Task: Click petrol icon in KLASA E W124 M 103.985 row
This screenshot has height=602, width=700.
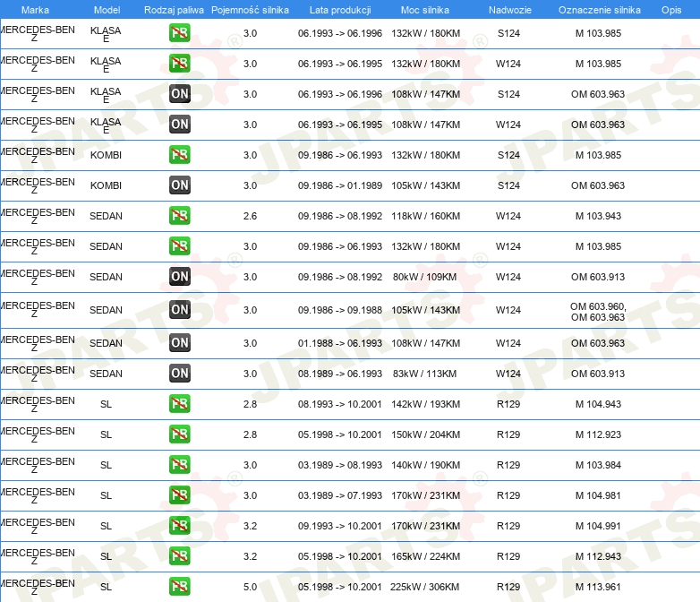Action: tap(179, 64)
